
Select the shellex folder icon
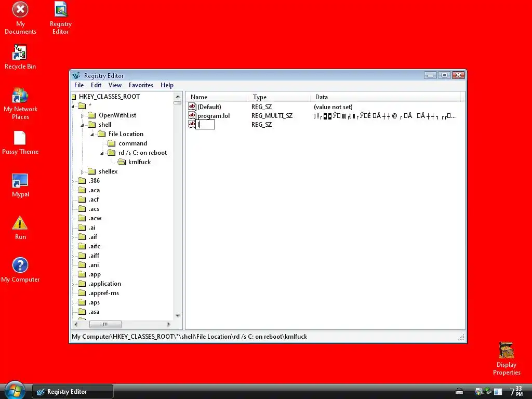point(91,171)
